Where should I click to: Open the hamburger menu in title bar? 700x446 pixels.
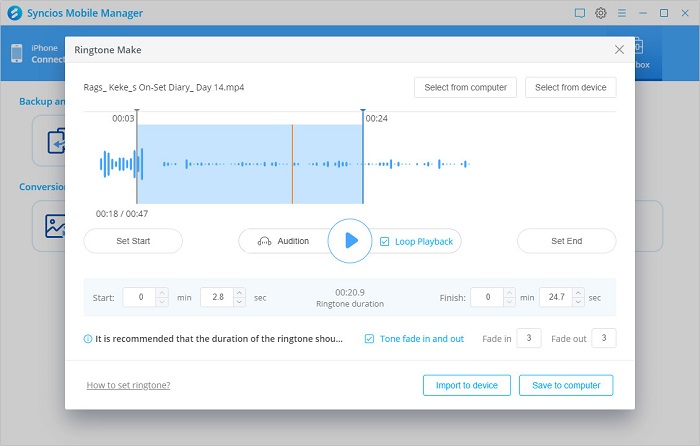click(622, 13)
